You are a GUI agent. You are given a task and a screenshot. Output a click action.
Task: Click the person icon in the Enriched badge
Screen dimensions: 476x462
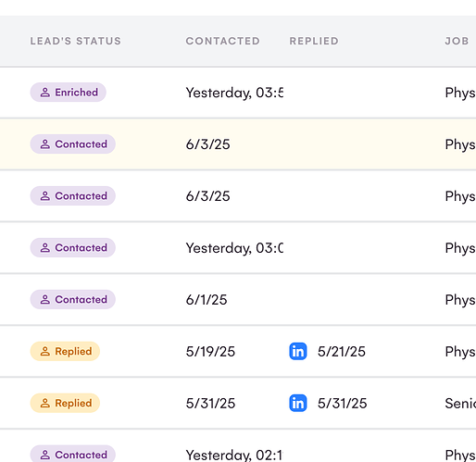coord(45,93)
